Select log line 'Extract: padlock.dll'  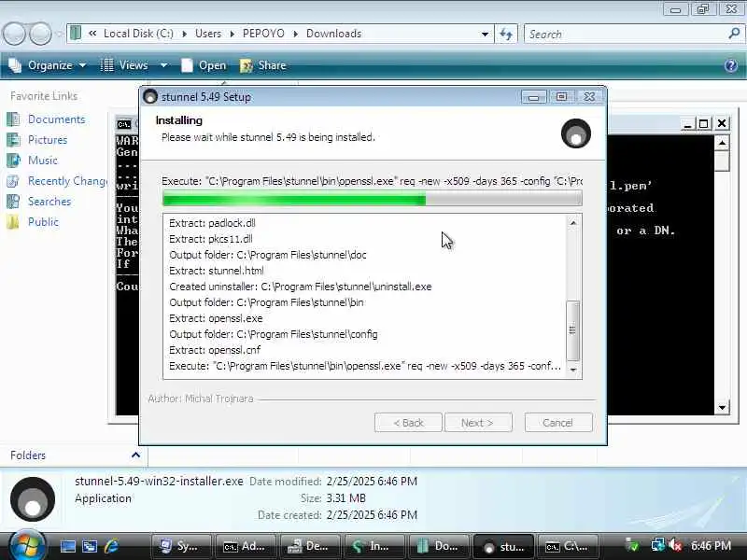[213, 223]
